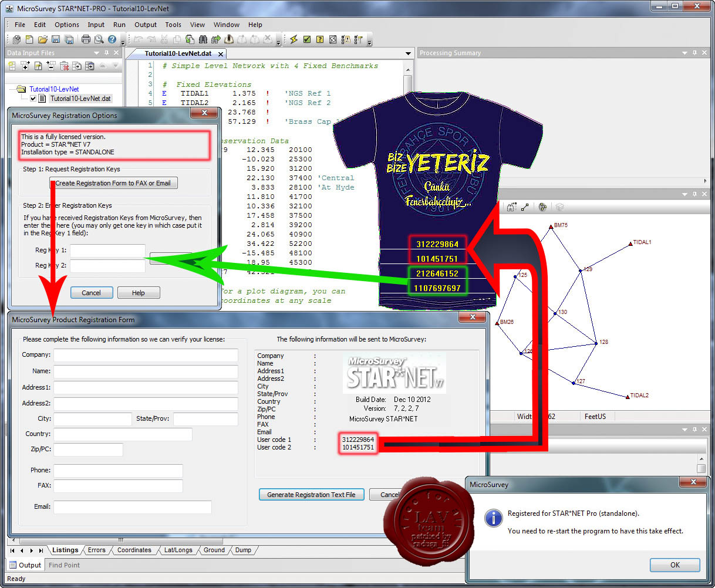Click the printer toolbar icon
The height and width of the screenshot is (588, 715).
pyautogui.click(x=86, y=39)
